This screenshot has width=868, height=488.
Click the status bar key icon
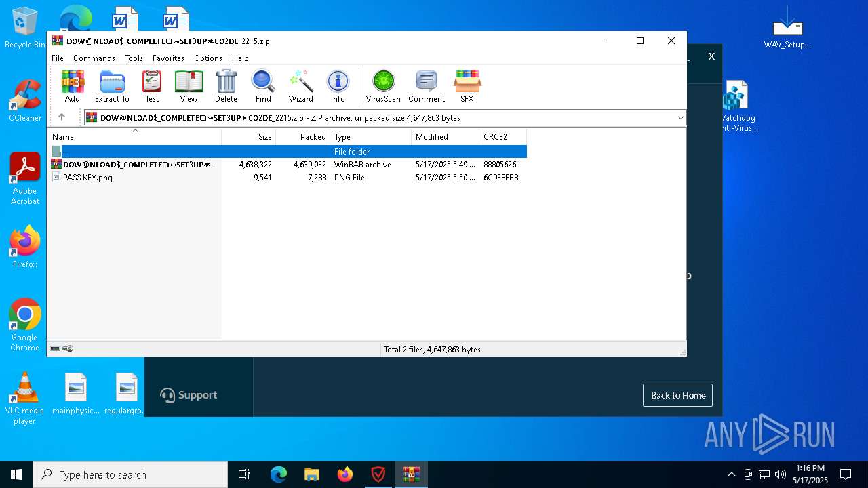(68, 348)
